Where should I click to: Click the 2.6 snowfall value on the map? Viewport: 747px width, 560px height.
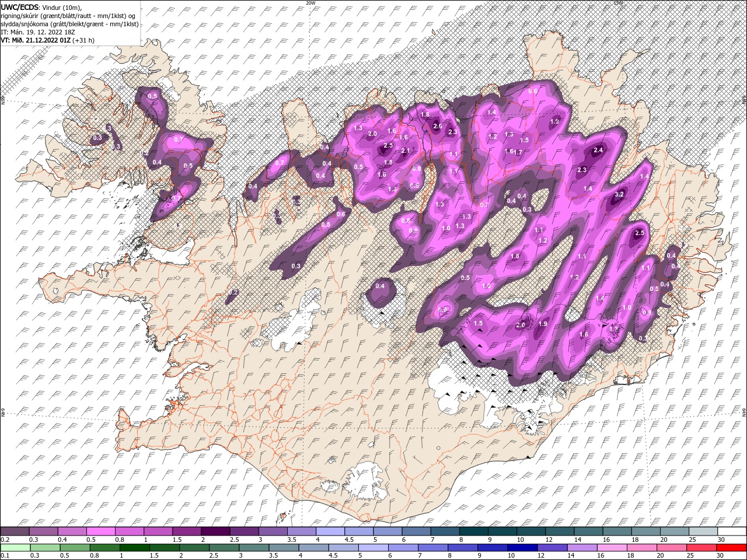coord(437,126)
